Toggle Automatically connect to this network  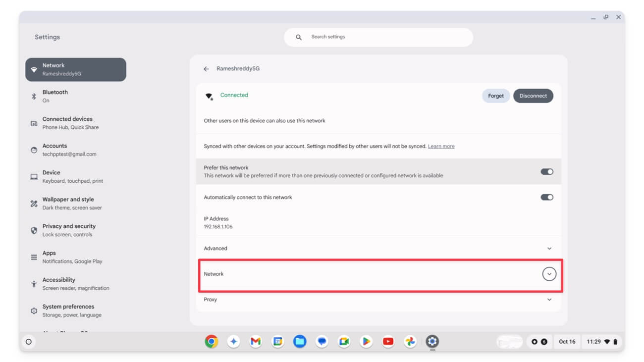547,197
